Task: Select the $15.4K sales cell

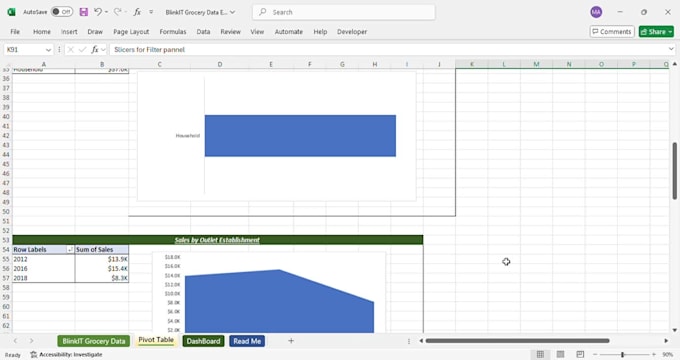Action: (x=101, y=268)
